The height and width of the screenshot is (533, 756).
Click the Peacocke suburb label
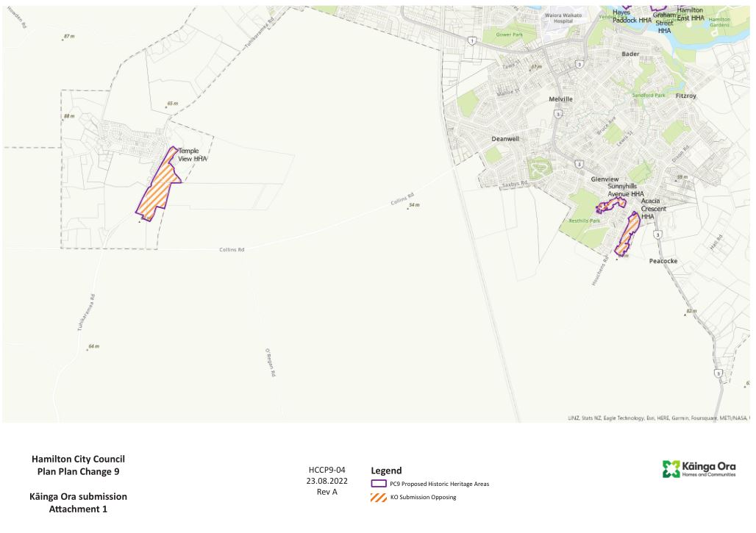tap(663, 261)
